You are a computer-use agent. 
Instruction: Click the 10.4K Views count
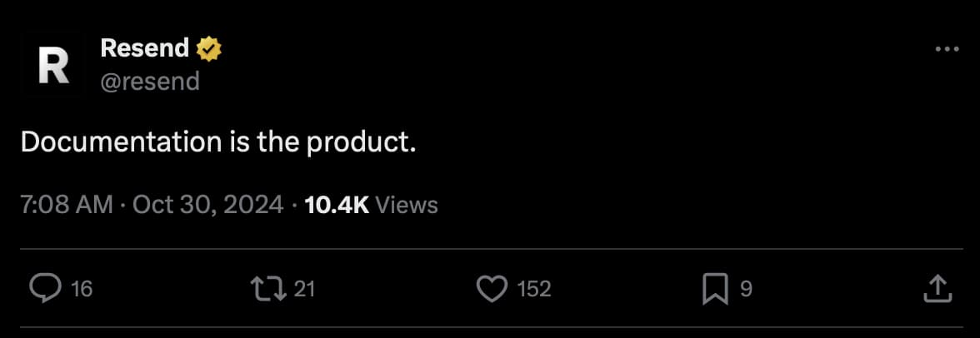[x=337, y=205]
